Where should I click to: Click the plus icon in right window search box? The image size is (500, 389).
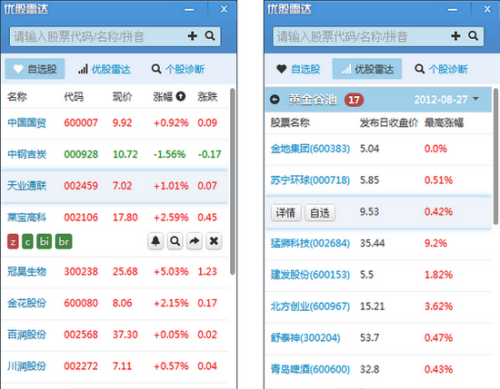[x=456, y=36]
